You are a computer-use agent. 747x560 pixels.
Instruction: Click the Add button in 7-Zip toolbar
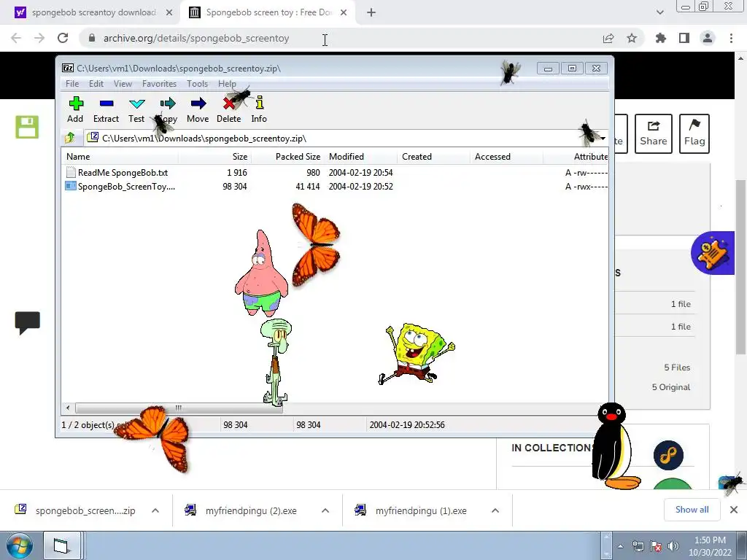coord(75,110)
